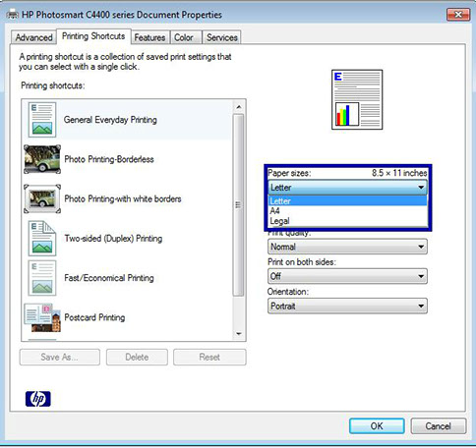The image size is (476, 448).
Task: Go to the Color tab
Action: (184, 37)
